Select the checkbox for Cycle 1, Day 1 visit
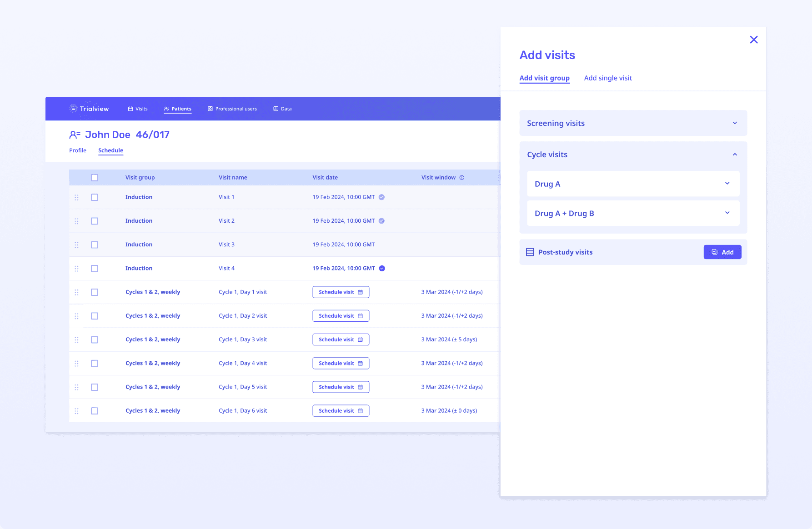The image size is (812, 529). click(95, 292)
